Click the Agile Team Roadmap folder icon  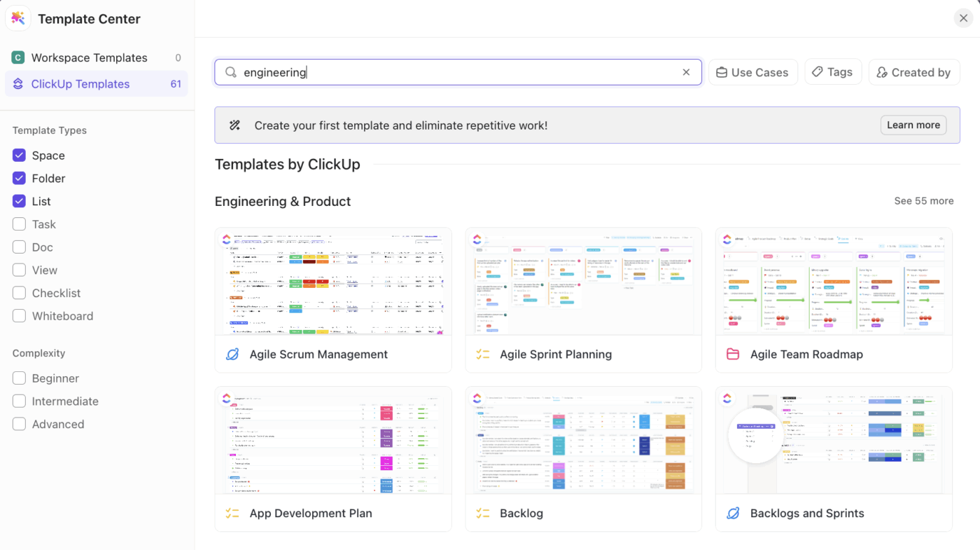pos(733,355)
